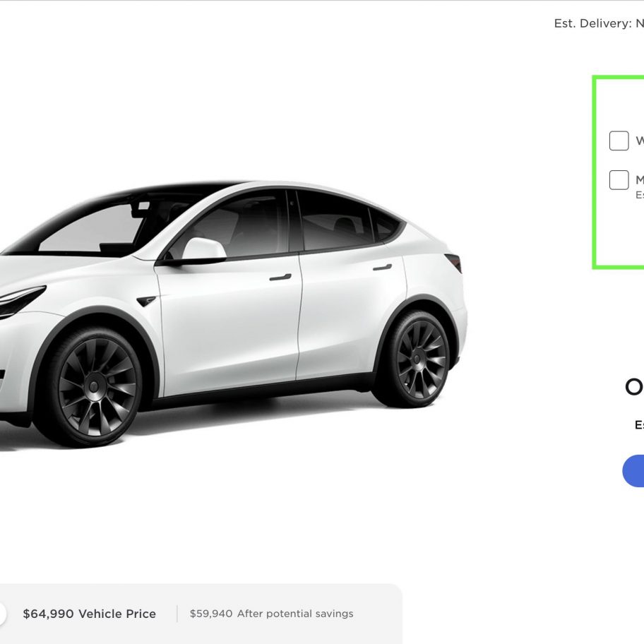Click the large bold "O" heading at right
The height and width of the screenshot is (644, 644).
[634, 387]
